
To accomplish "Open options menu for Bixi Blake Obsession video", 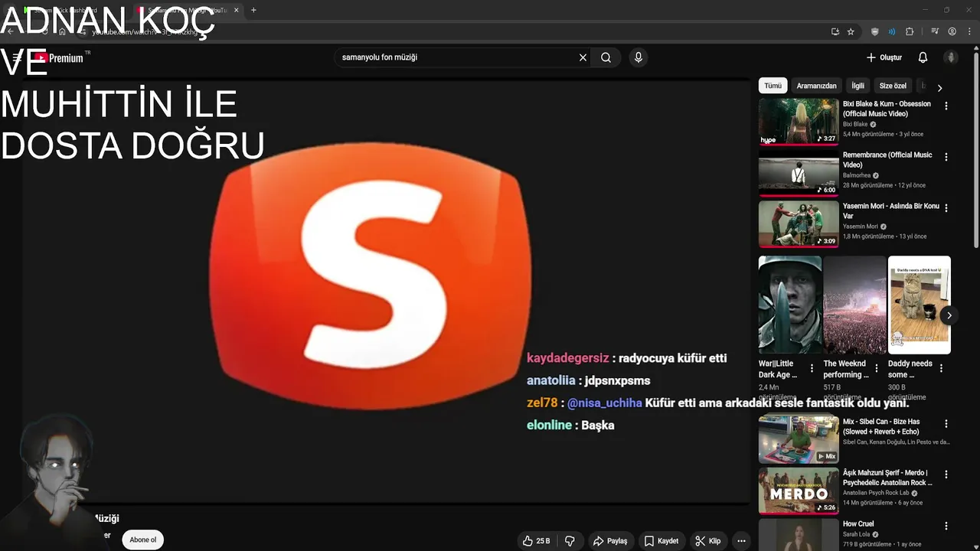I will pyautogui.click(x=946, y=106).
